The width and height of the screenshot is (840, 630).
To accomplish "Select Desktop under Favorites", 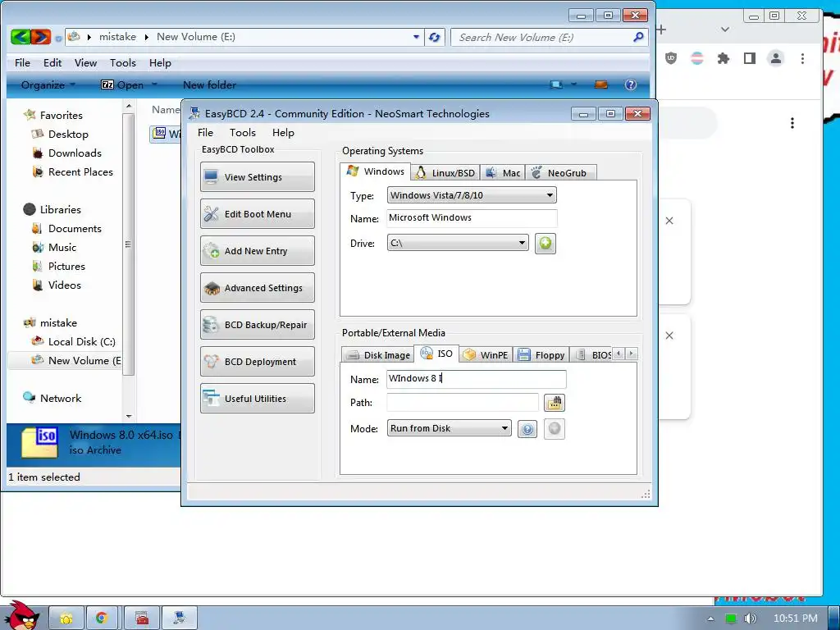I will 68,134.
